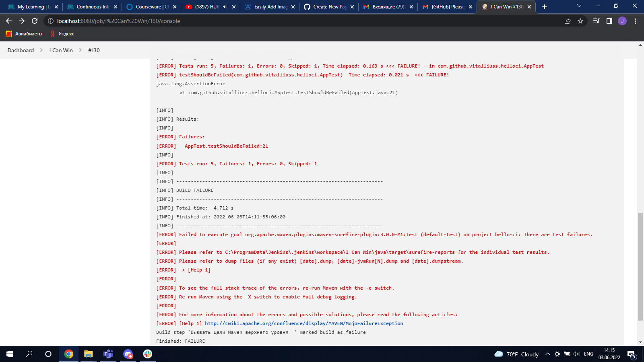
Task: Open File Explorer from taskbar
Action: [x=89, y=354]
